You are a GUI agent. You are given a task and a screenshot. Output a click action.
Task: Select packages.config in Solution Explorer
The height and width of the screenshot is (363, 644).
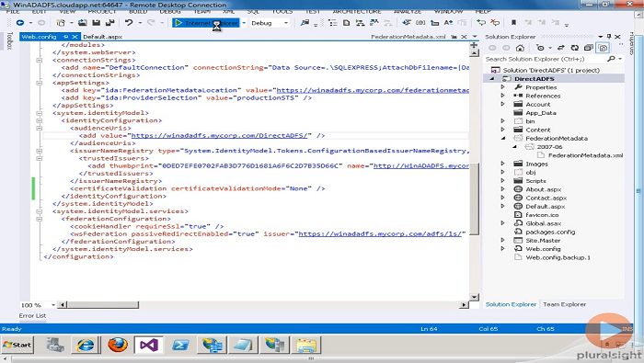(x=550, y=232)
